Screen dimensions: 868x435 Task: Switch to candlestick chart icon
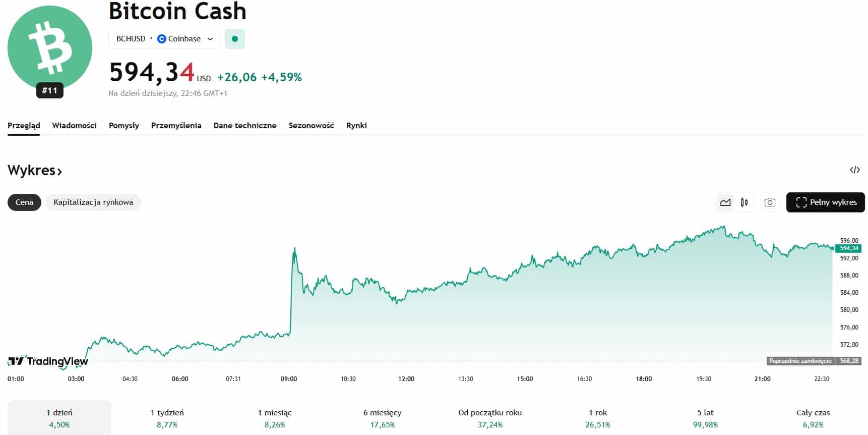pos(744,202)
